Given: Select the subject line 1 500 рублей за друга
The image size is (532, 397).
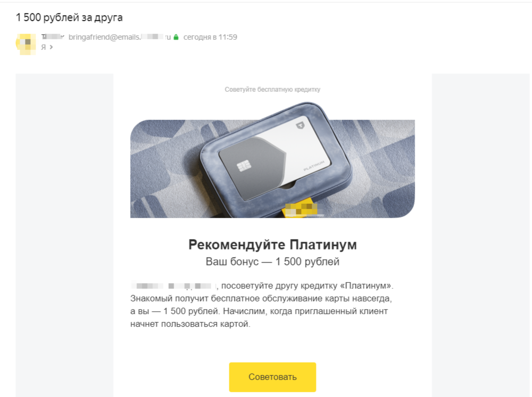Looking at the screenshot, I should click(x=69, y=18).
